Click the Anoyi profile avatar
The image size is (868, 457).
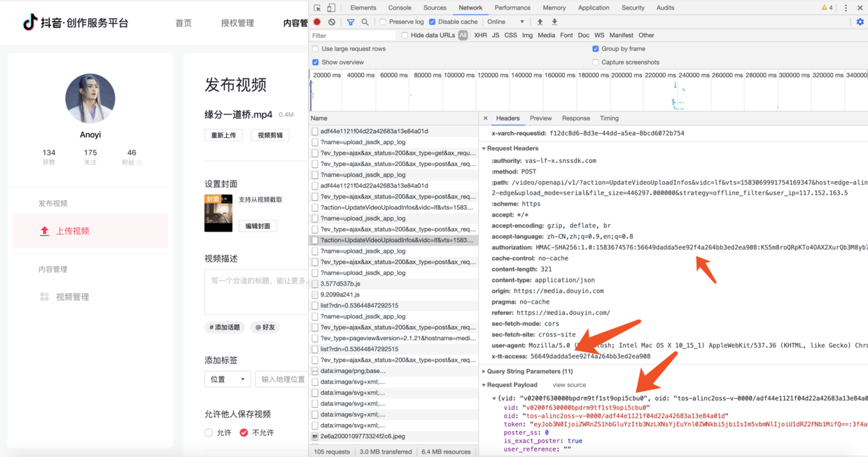(90, 99)
